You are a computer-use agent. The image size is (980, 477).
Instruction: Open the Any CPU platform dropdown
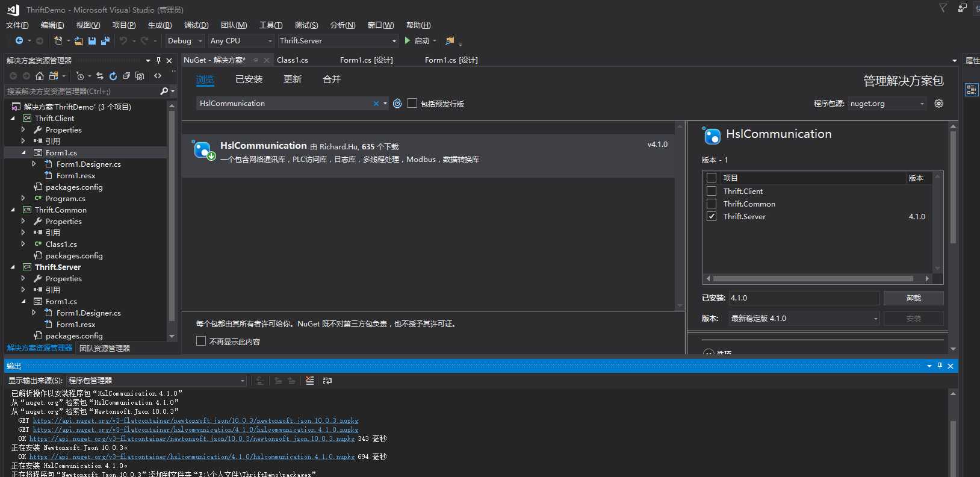241,41
